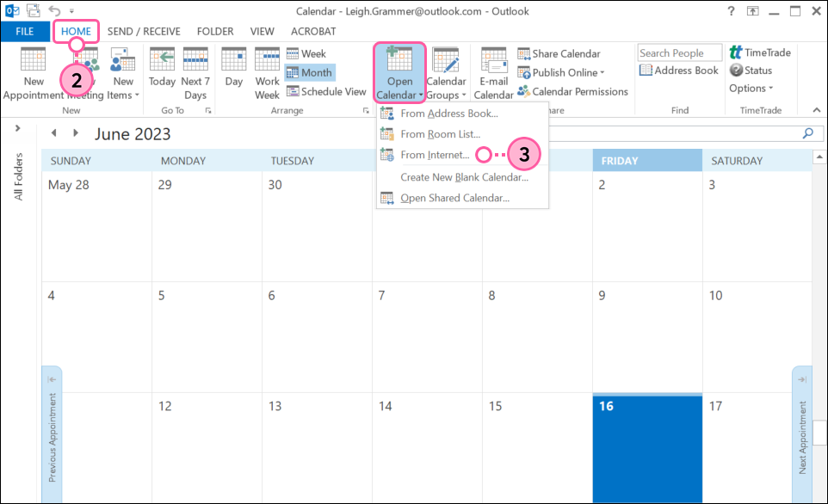Click the Next Appointment side tab
Image resolution: width=828 pixels, height=504 pixels.
[x=802, y=434]
